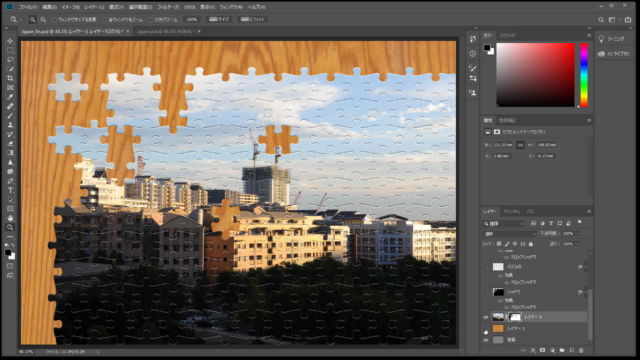The image size is (640, 360).
Task: Toggle lock all padlock icon
Action: pyautogui.click(x=531, y=244)
